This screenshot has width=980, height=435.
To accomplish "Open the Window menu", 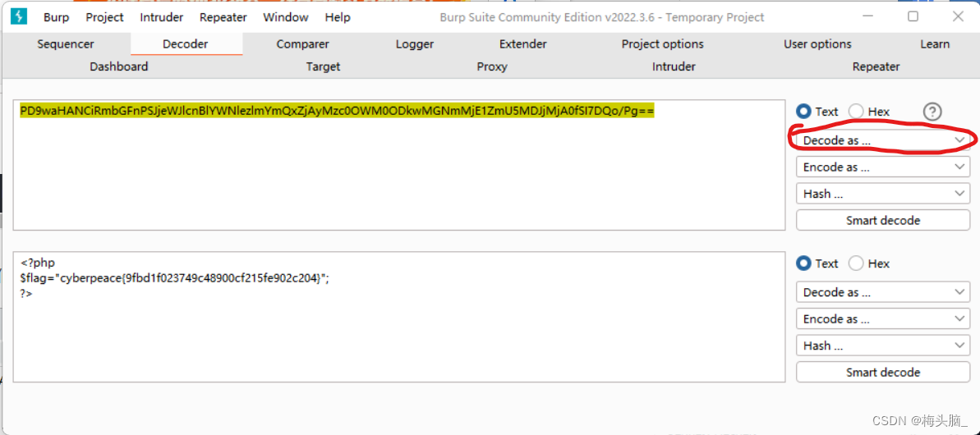I will tap(286, 17).
